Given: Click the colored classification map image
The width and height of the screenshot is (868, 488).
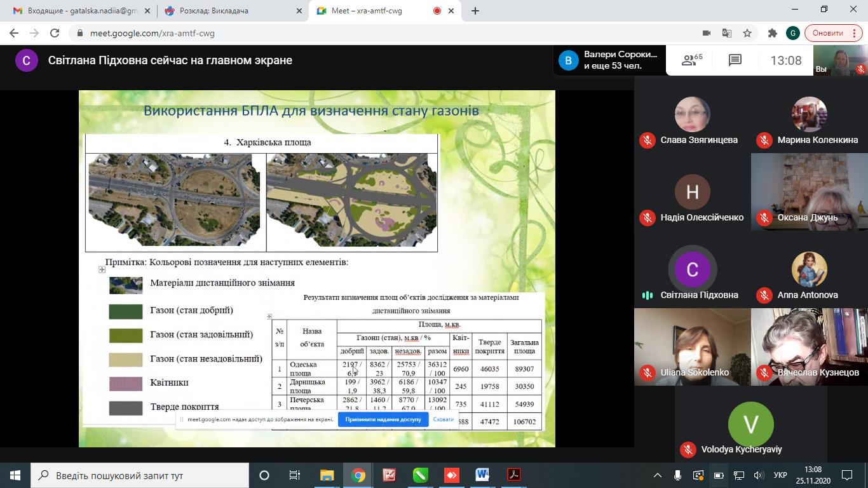Looking at the screenshot, I should click(352, 200).
